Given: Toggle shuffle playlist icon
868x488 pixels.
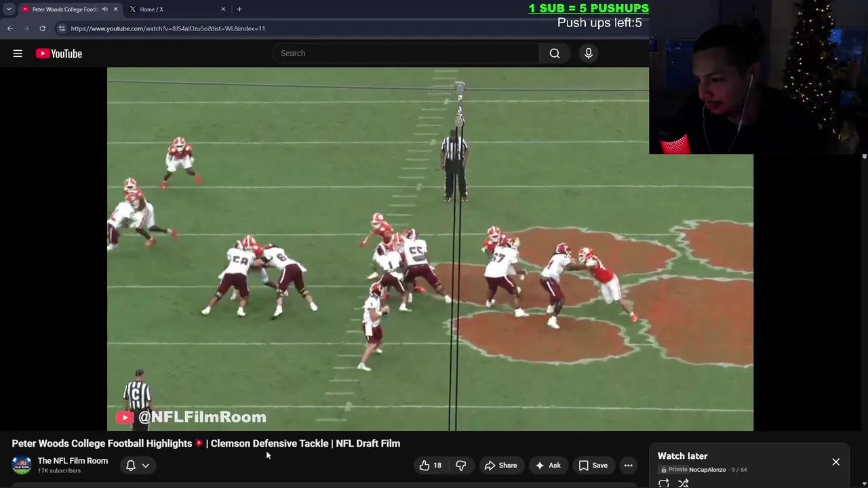Looking at the screenshot, I should (684, 483).
